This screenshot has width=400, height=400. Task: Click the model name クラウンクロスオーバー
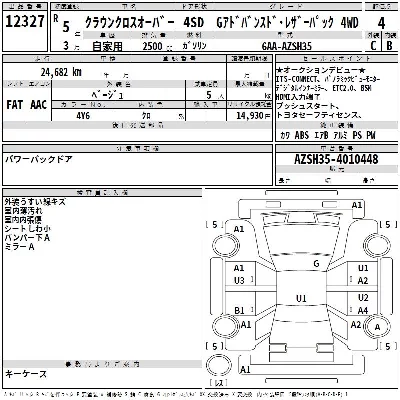click(x=130, y=23)
